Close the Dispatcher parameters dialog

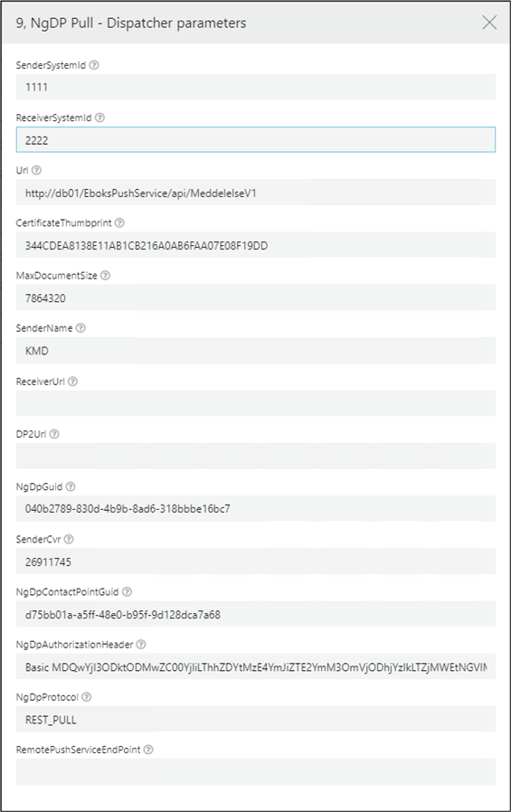(x=489, y=23)
